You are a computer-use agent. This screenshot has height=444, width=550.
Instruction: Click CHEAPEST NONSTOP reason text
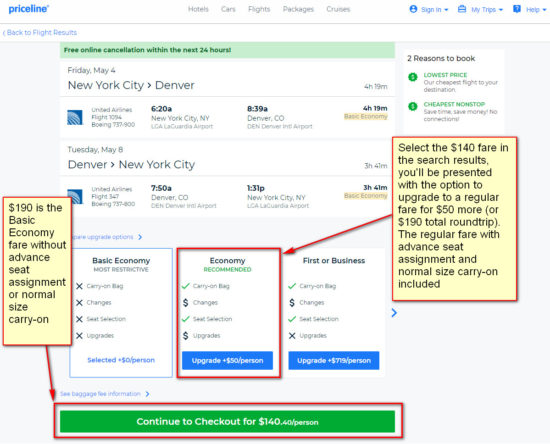point(454,104)
